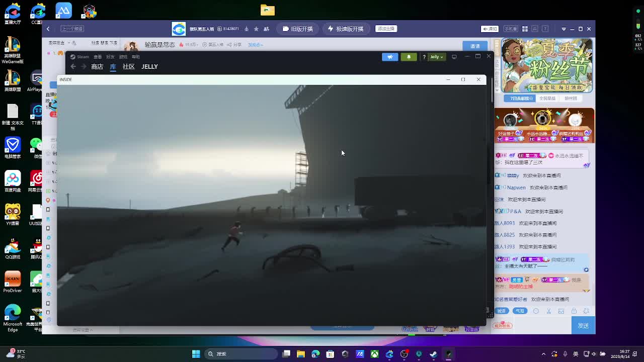The height and width of the screenshot is (362, 644).
Task: Show hidden system tray icons
Action: point(543,354)
